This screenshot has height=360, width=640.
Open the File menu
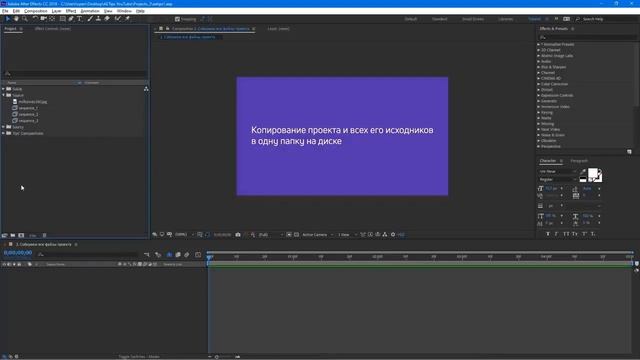pos(5,11)
